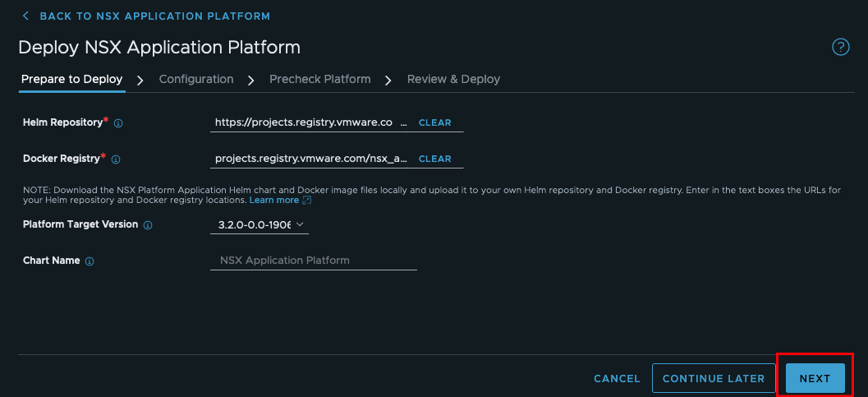Viewport: 868px width, 397px height.
Task: Click Continue Later button
Action: 714,379
